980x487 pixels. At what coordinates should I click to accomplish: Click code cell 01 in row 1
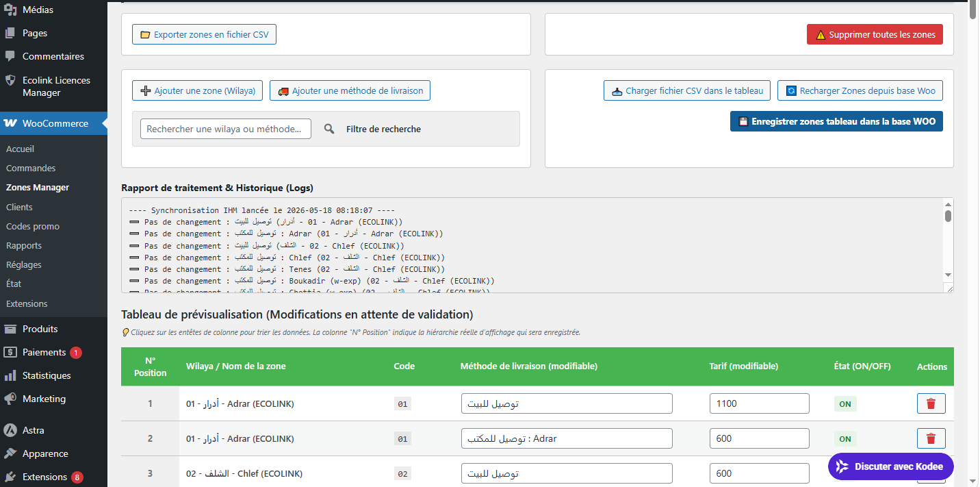[x=402, y=404]
